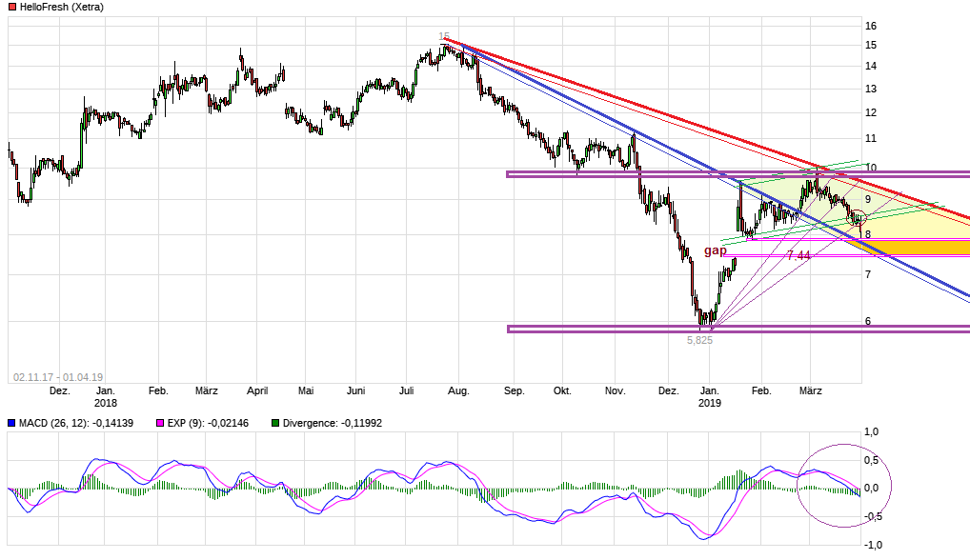
Task: Click the EXP (9): -0,02146 label
Action: [x=208, y=424]
